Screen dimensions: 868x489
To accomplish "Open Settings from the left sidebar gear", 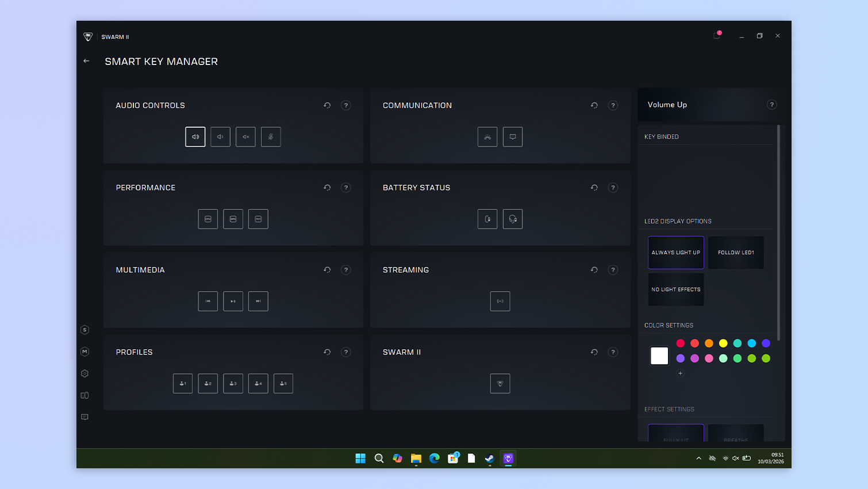I will (x=85, y=373).
